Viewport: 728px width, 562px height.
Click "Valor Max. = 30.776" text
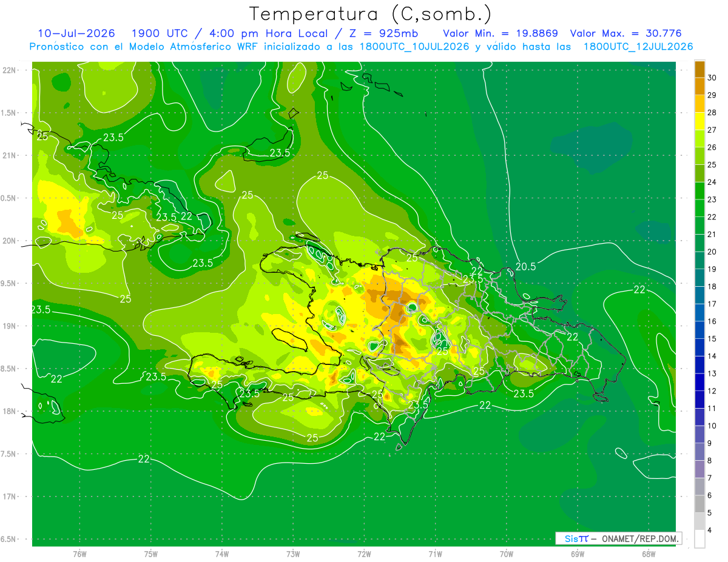(626, 33)
